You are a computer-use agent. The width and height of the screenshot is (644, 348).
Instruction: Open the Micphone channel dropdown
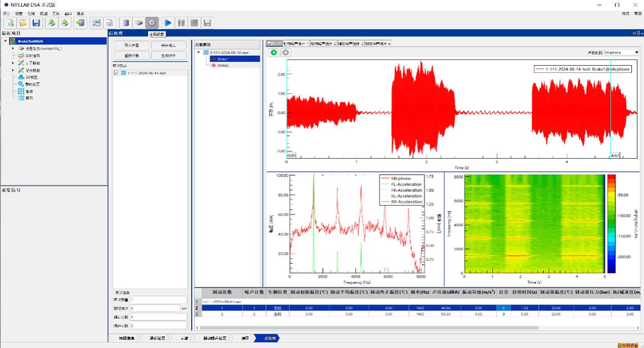click(621, 52)
